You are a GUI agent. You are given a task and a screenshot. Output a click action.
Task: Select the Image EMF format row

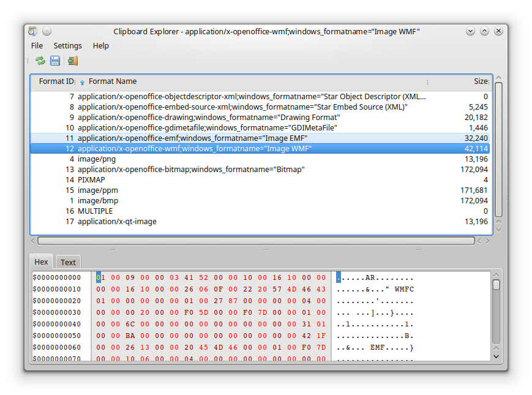click(192, 138)
